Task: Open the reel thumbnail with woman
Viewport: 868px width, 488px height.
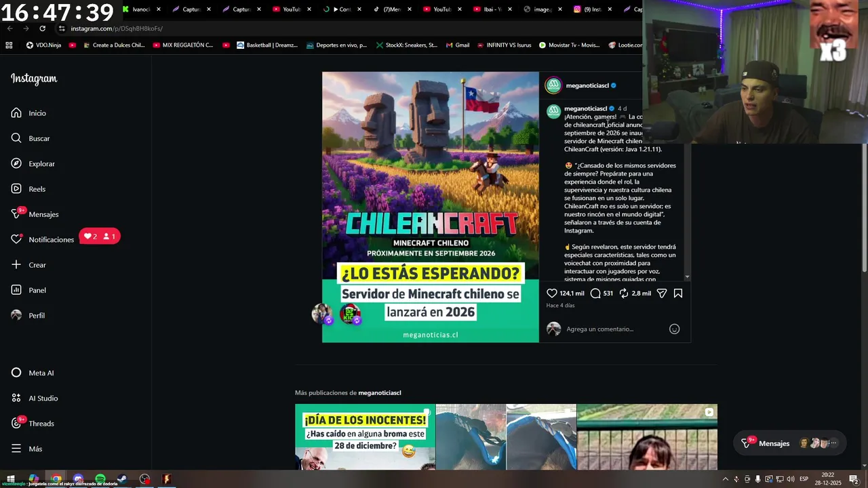Action: 647,437
